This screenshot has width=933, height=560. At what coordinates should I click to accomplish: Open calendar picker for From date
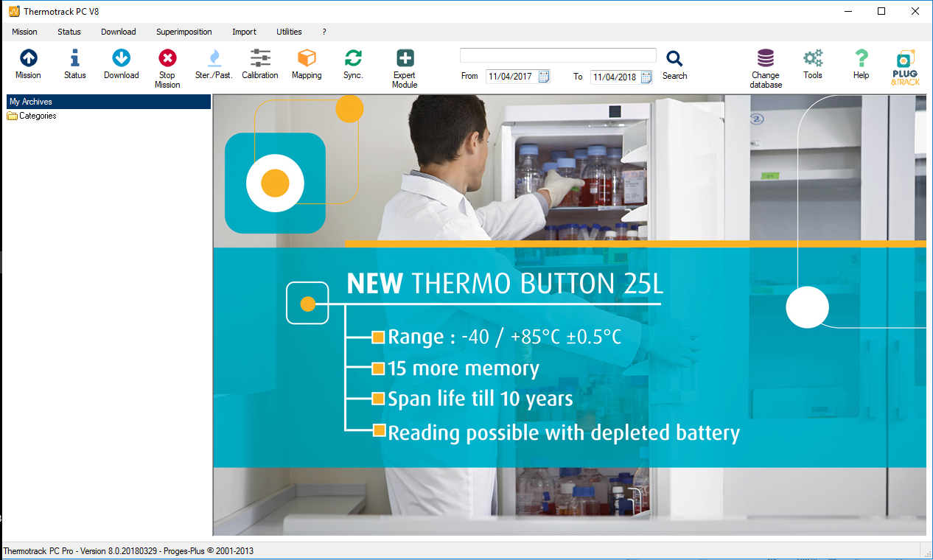pos(544,77)
